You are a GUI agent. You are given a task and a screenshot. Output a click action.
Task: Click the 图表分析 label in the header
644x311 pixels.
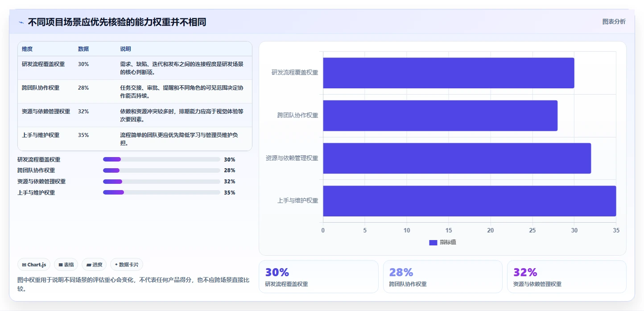[614, 22]
